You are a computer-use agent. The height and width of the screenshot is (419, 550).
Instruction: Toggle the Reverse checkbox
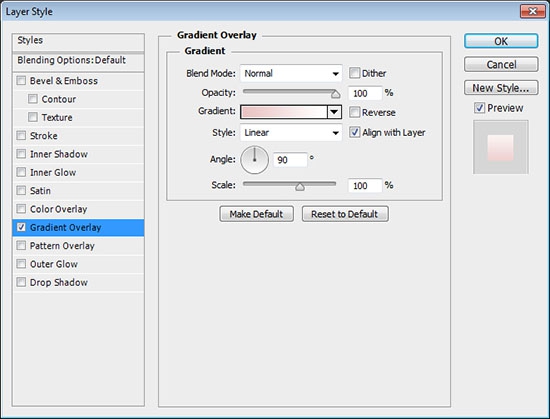click(354, 112)
